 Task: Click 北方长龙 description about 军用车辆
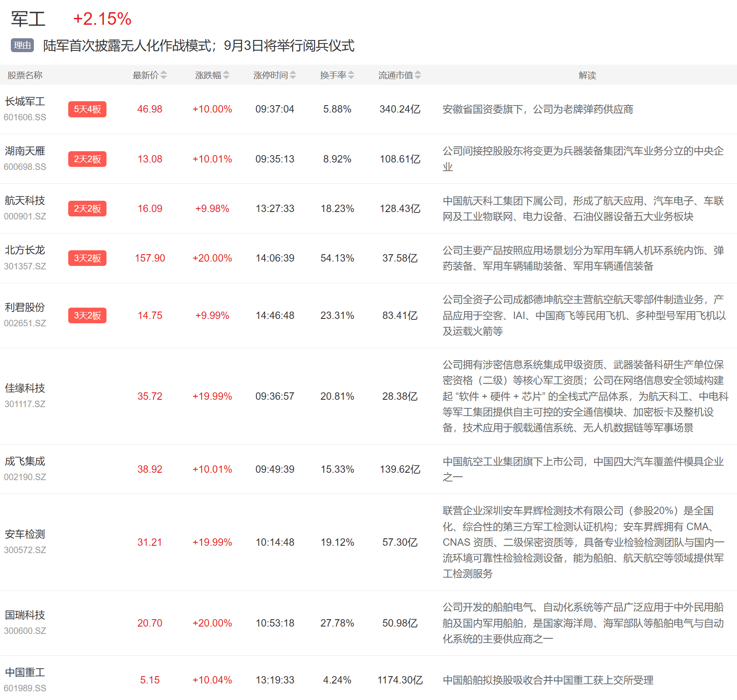pyautogui.click(x=583, y=258)
